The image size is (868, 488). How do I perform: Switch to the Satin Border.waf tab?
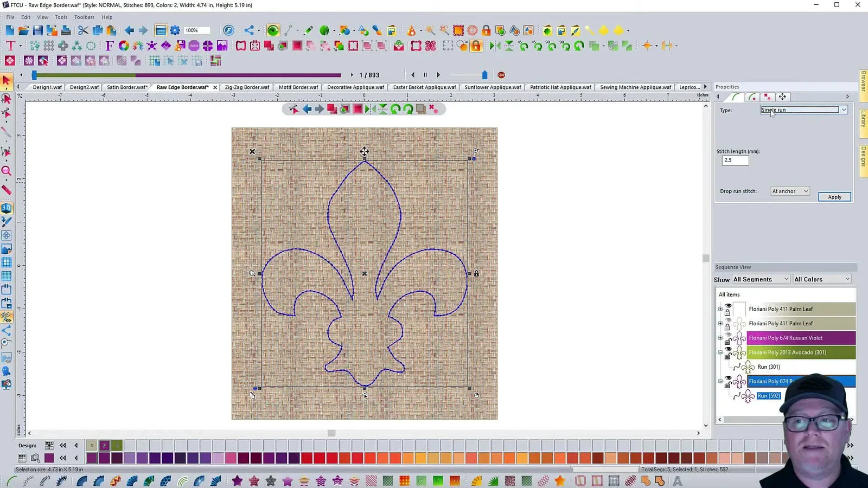point(126,87)
